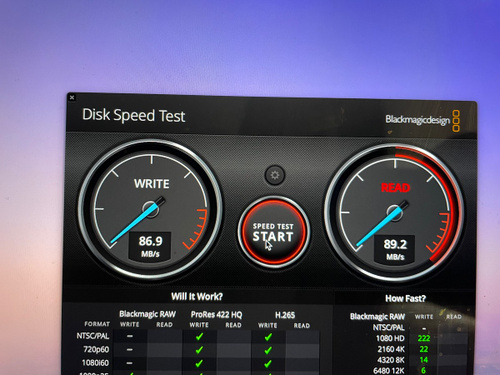The width and height of the screenshot is (500, 375).
Task: Click the 720p60 format row label
Action: (96, 349)
